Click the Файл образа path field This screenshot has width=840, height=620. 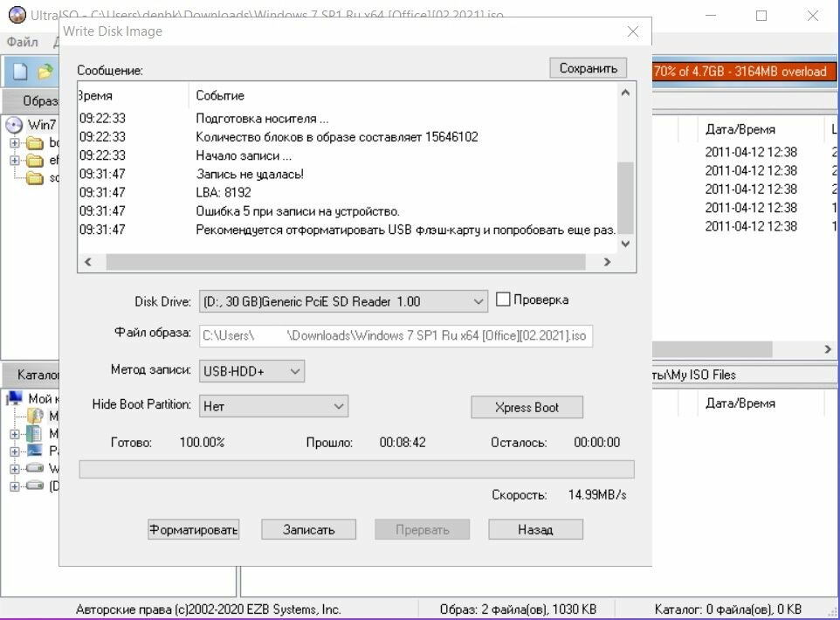[396, 335]
